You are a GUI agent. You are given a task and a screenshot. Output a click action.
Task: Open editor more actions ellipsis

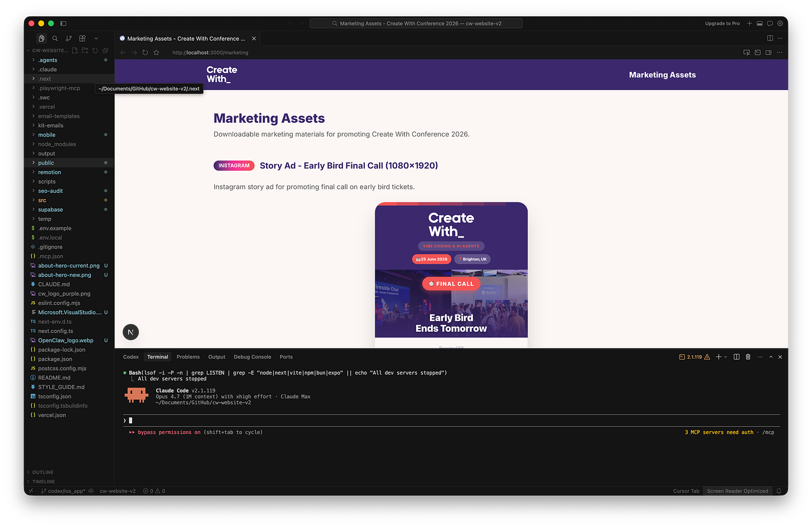click(x=780, y=38)
